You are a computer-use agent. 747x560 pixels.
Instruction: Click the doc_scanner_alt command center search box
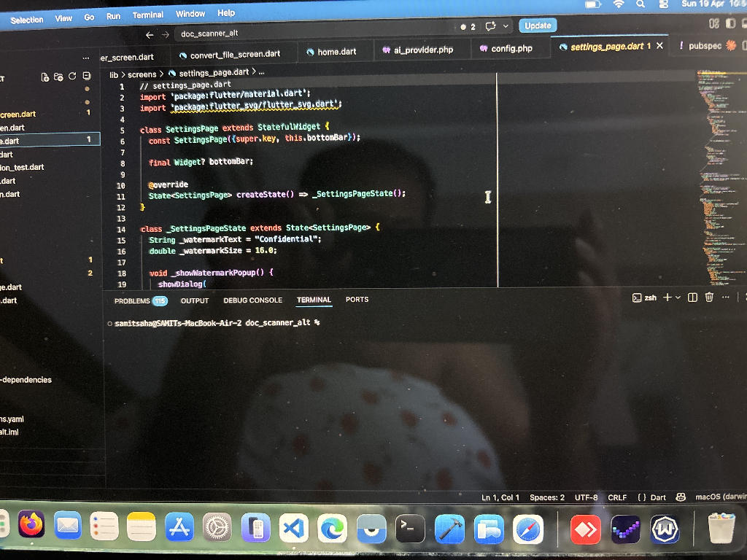(306, 34)
